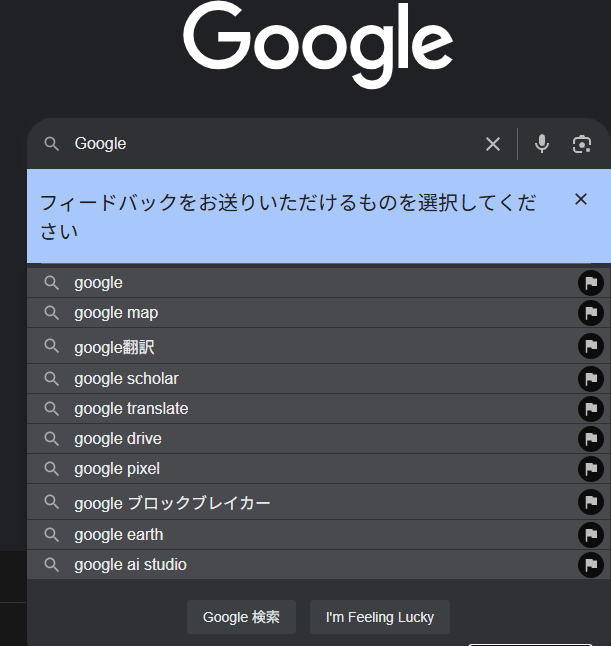611x646 pixels.
Task: Clear the search box with X icon
Action: 493,144
